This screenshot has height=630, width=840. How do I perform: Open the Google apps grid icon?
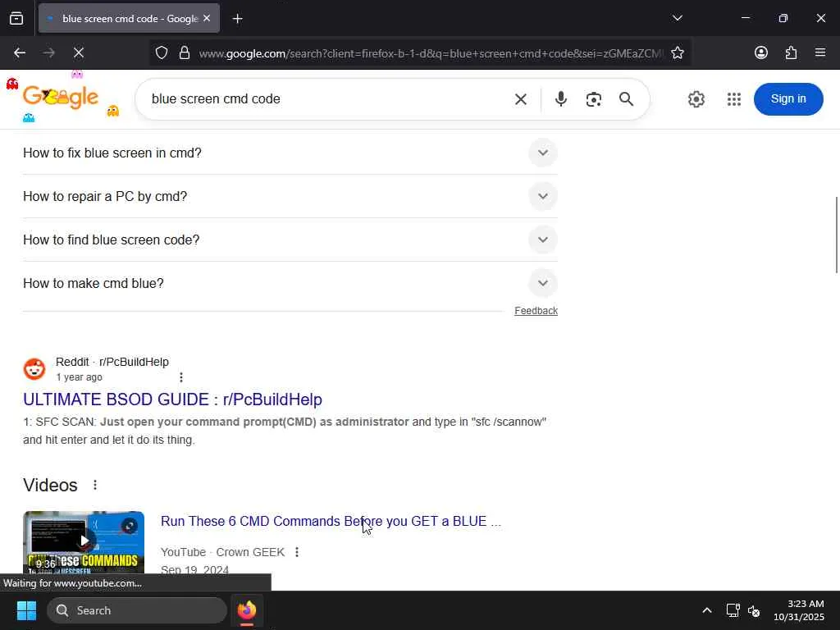coord(734,99)
